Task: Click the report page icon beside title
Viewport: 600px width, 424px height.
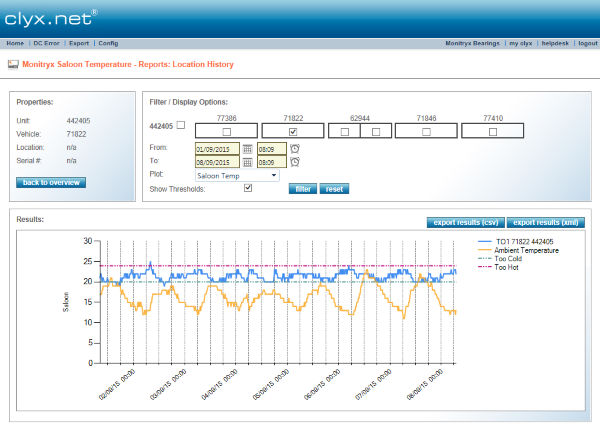Action: (x=13, y=65)
